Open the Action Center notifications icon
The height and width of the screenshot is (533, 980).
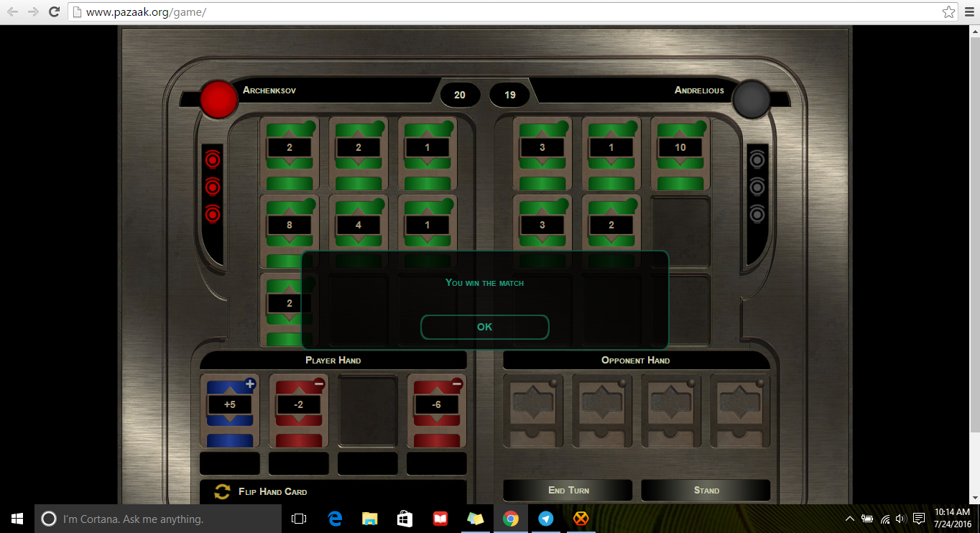tap(918, 519)
